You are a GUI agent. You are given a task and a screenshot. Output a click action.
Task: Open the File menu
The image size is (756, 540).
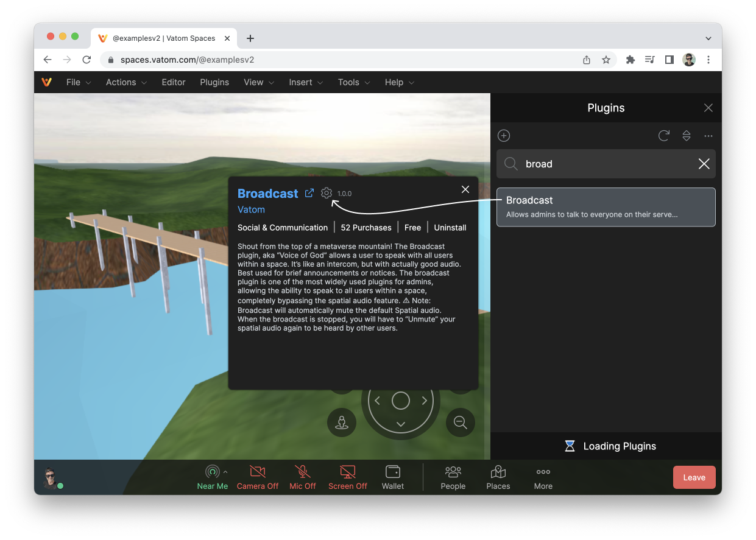point(79,82)
